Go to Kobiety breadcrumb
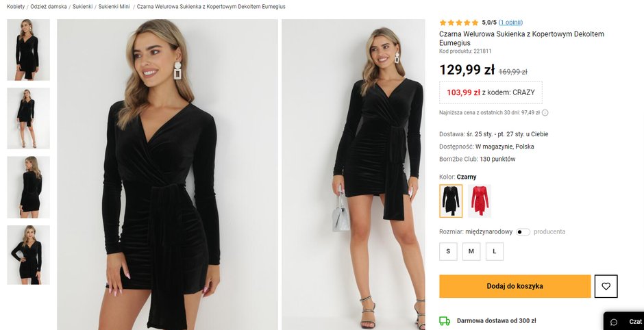The height and width of the screenshot is (330, 644). tap(16, 7)
